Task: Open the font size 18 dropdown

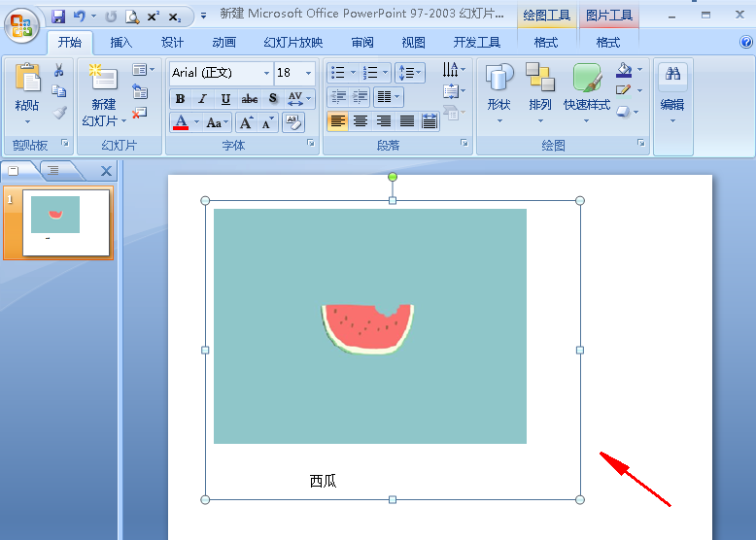Action: 309,73
